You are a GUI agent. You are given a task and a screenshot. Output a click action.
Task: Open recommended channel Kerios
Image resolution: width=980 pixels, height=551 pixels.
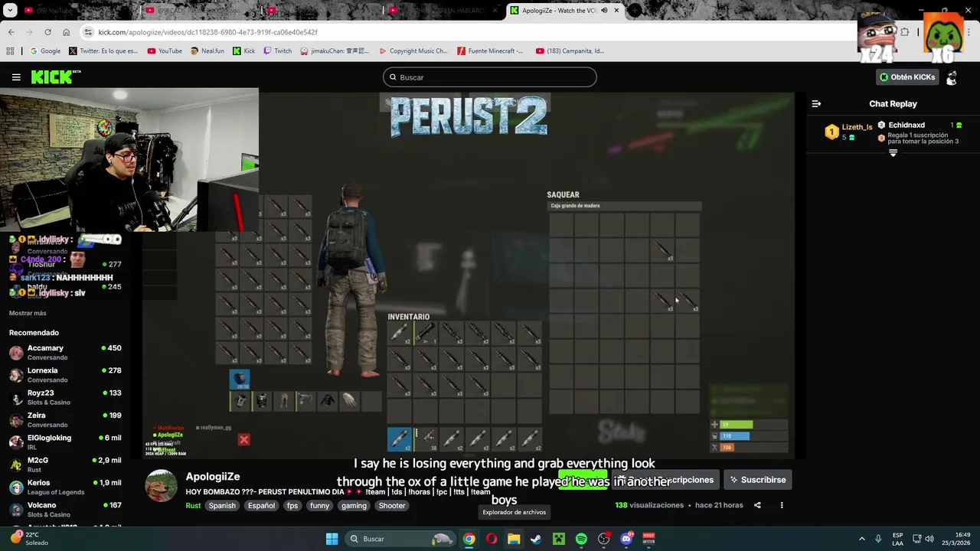pyautogui.click(x=64, y=487)
